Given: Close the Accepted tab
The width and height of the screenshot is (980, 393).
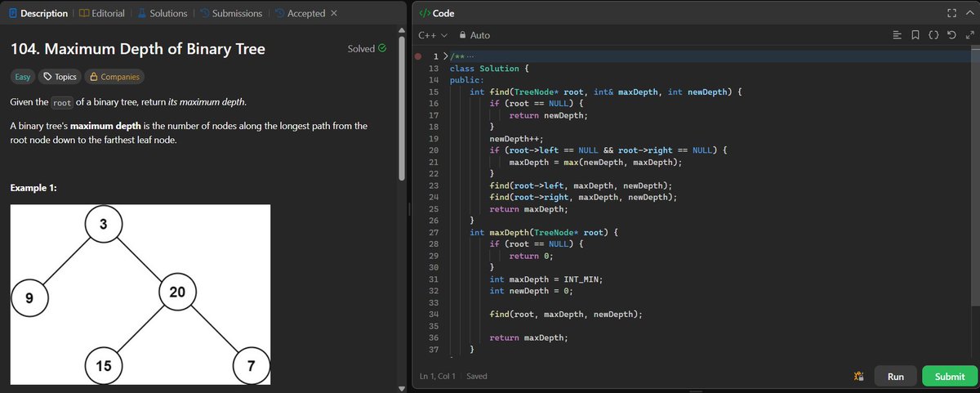Looking at the screenshot, I should [333, 13].
